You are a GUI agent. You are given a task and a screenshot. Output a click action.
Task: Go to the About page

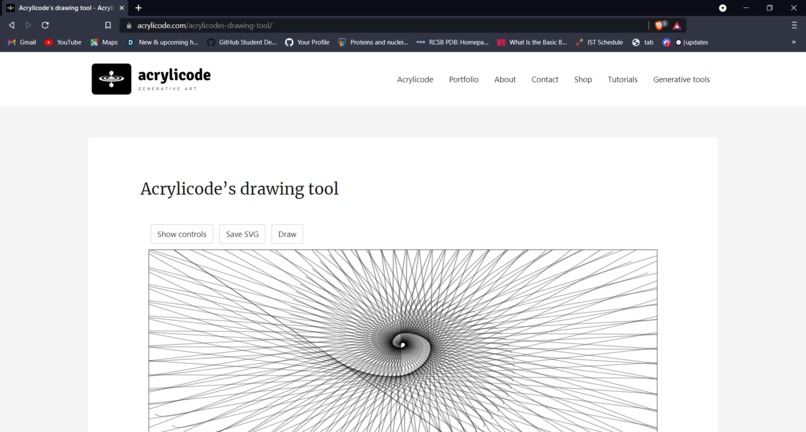(x=505, y=79)
